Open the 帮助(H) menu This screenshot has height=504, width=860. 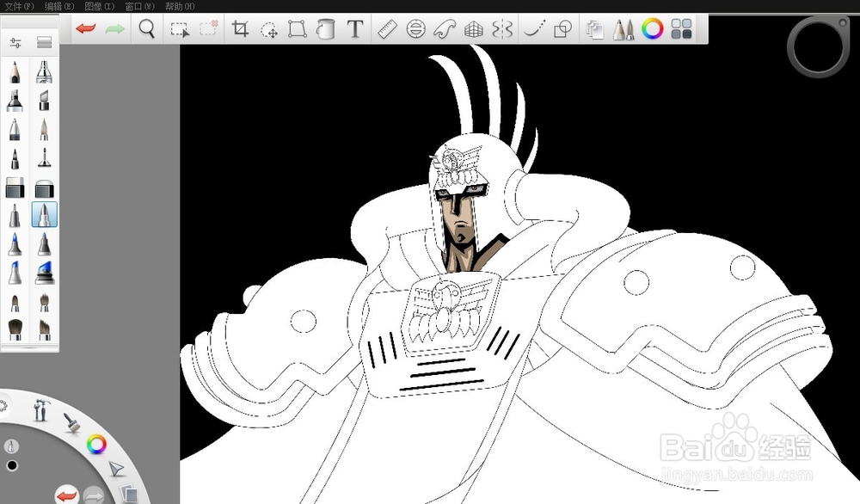pyautogui.click(x=180, y=6)
